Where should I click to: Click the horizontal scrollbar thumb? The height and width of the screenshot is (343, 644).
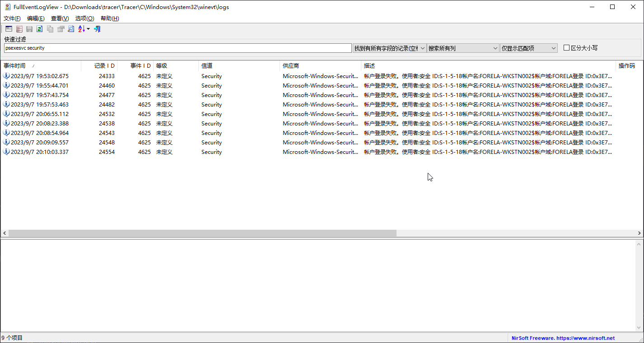[x=202, y=233]
